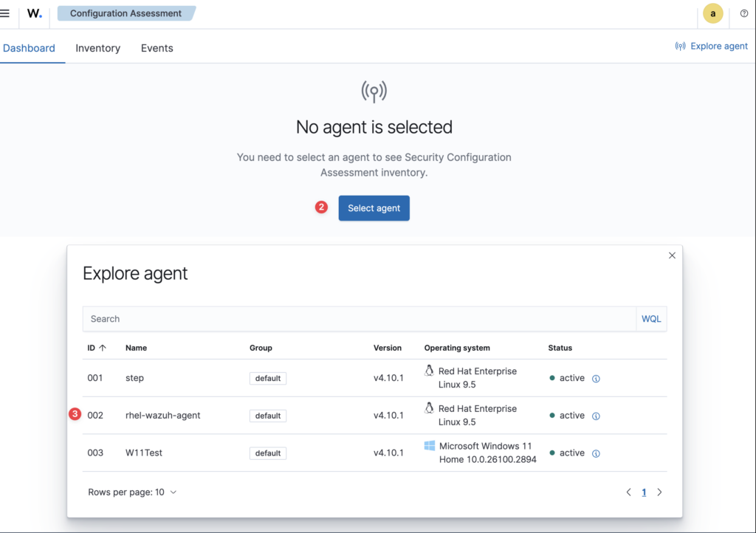
Task: Sort the table by ID column
Action: (x=97, y=348)
